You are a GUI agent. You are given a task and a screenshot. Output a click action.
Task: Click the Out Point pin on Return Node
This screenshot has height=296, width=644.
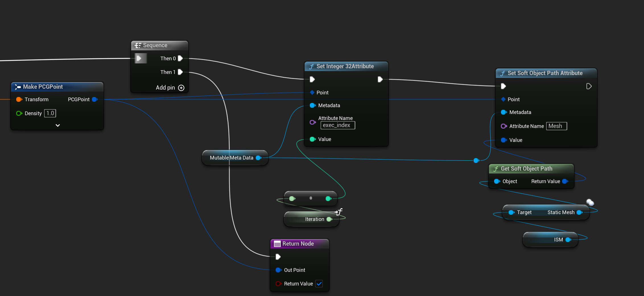point(278,270)
